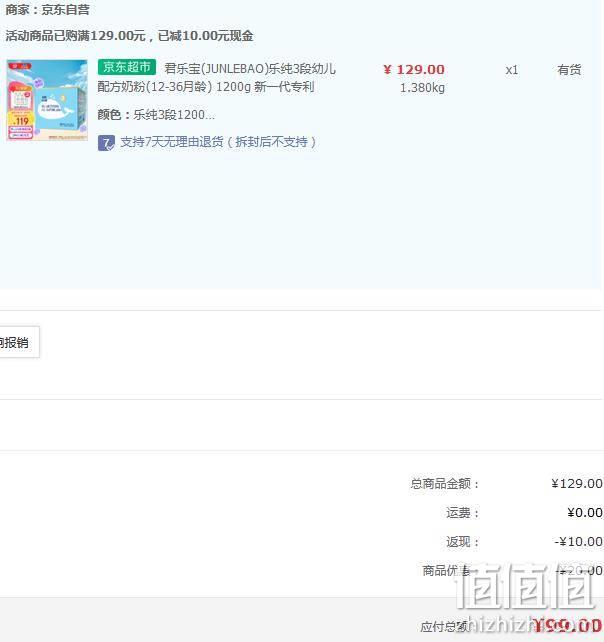Click the 商家：京东自营 merchant label
The width and height of the screenshot is (604, 642).
tap(47, 9)
